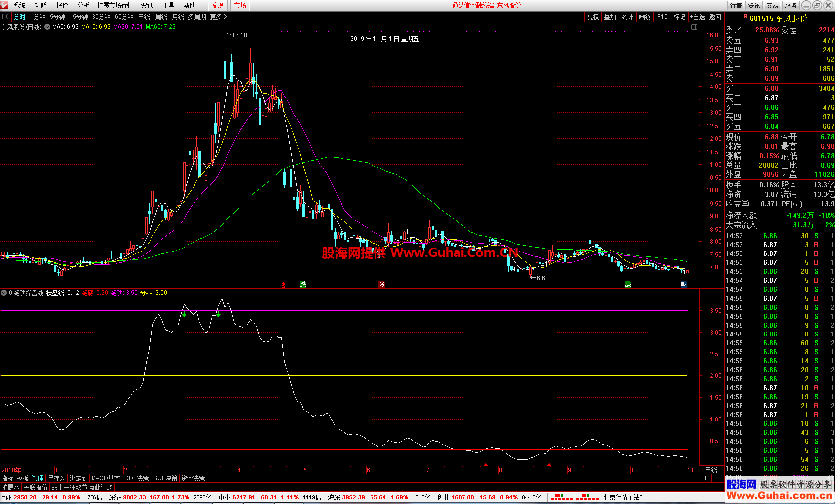Click the 标记 toolbar button
Image resolution: width=835 pixels, height=504 pixels.
pyautogui.click(x=680, y=17)
